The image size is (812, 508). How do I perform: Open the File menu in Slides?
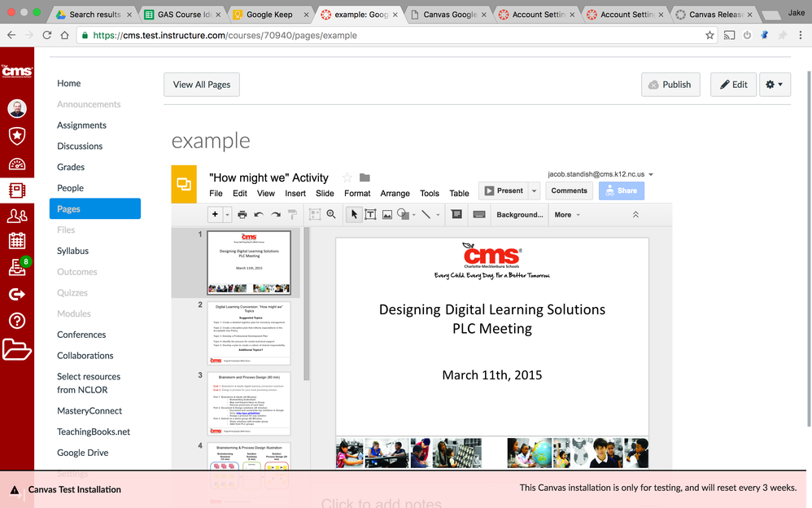click(x=216, y=194)
